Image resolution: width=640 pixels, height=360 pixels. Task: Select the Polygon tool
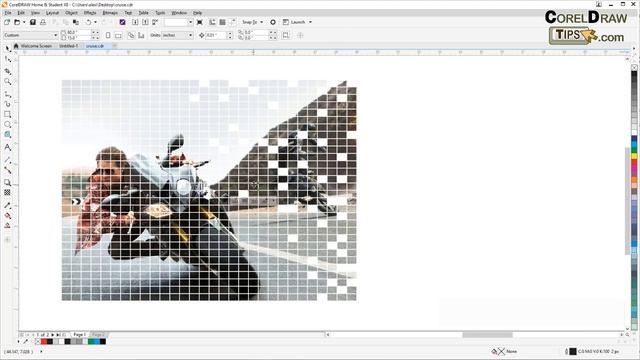[7, 135]
